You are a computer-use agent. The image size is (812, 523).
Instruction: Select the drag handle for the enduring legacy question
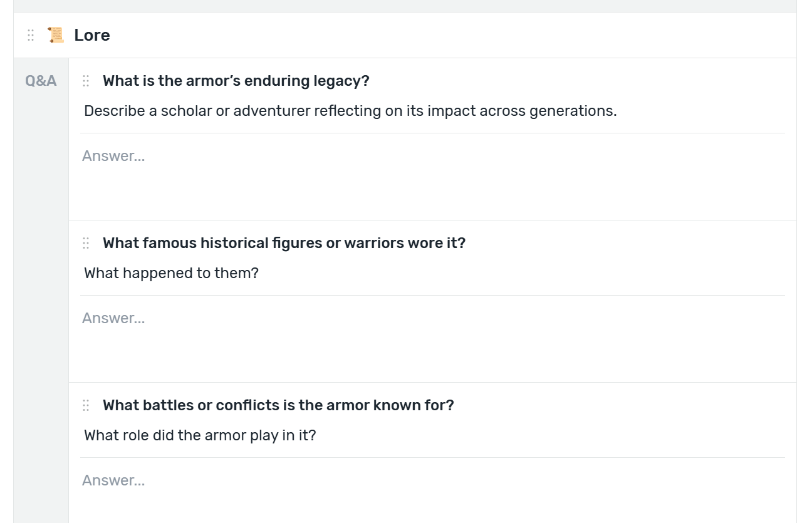click(86, 81)
